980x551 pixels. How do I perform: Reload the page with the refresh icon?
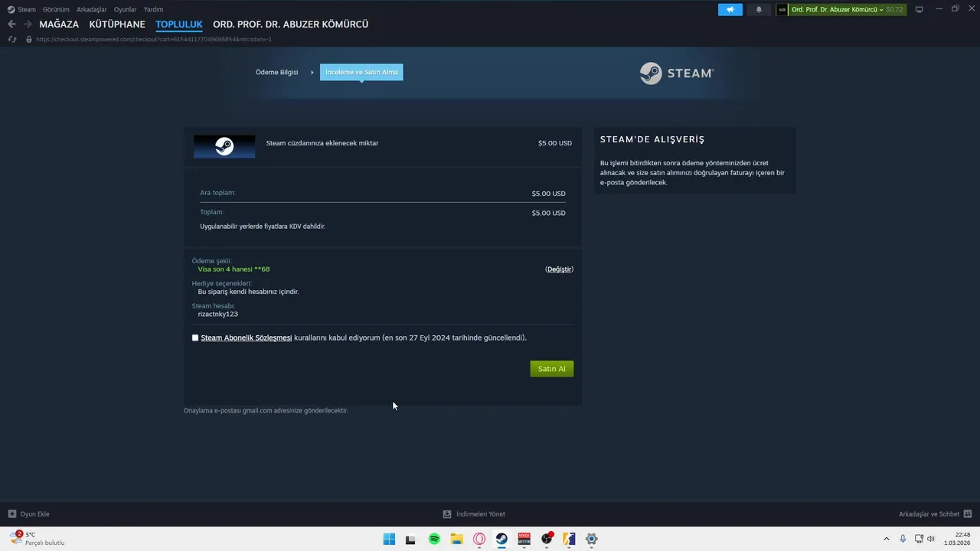[11, 39]
